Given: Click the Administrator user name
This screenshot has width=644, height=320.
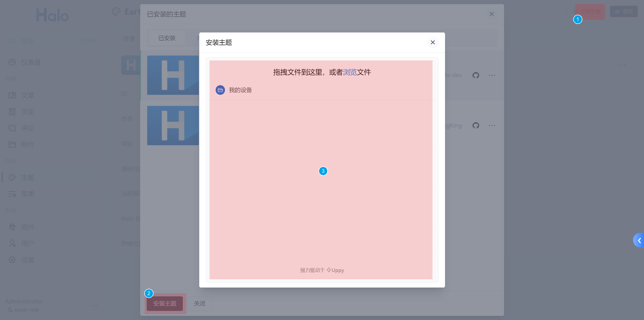Looking at the screenshot, I should (x=24, y=301).
